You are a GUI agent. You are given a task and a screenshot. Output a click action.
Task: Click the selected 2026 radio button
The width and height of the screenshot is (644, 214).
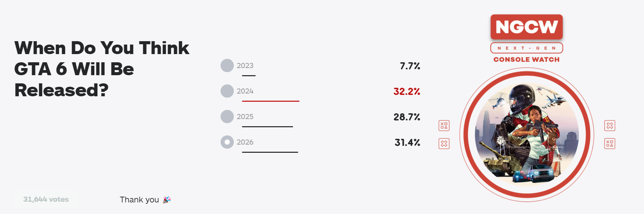[x=227, y=142]
